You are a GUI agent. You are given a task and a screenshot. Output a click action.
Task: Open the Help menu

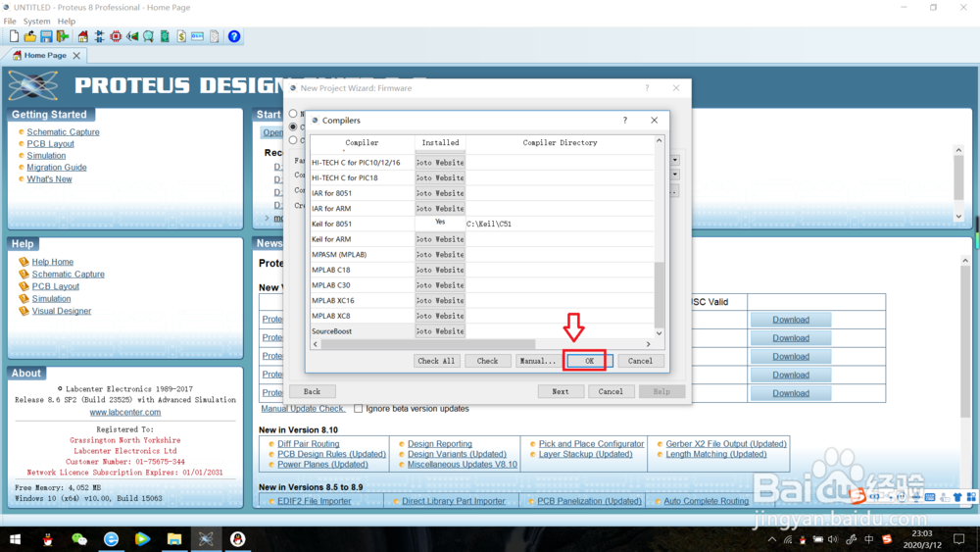click(x=67, y=22)
